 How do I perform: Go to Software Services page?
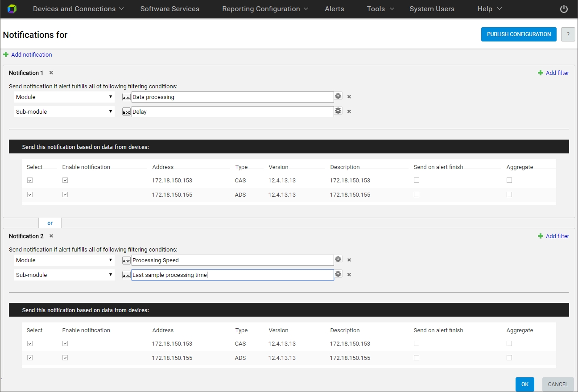tap(169, 9)
